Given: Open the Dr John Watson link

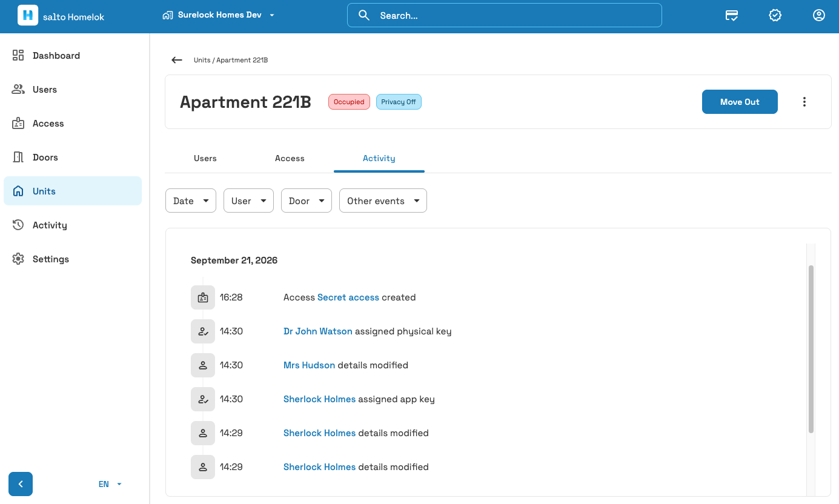Looking at the screenshot, I should [x=318, y=331].
